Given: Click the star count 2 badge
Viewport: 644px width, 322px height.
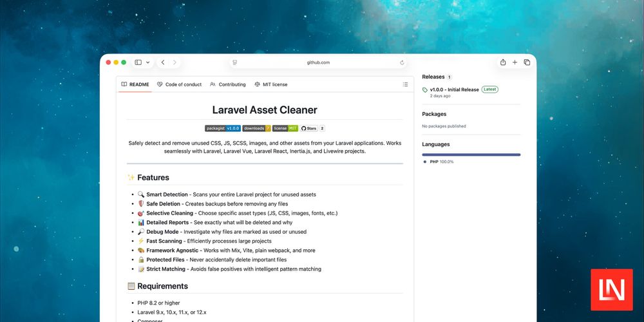Looking at the screenshot, I should 323,128.
